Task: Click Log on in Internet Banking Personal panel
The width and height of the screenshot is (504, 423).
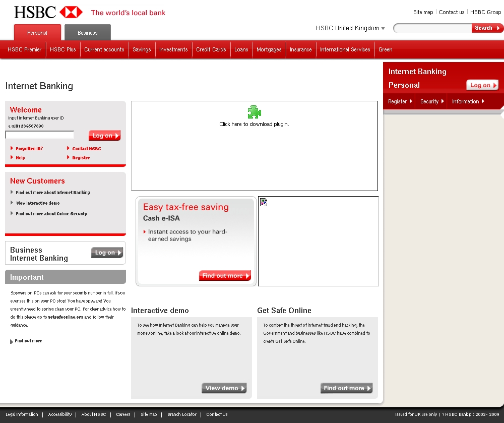Action: 482,85
